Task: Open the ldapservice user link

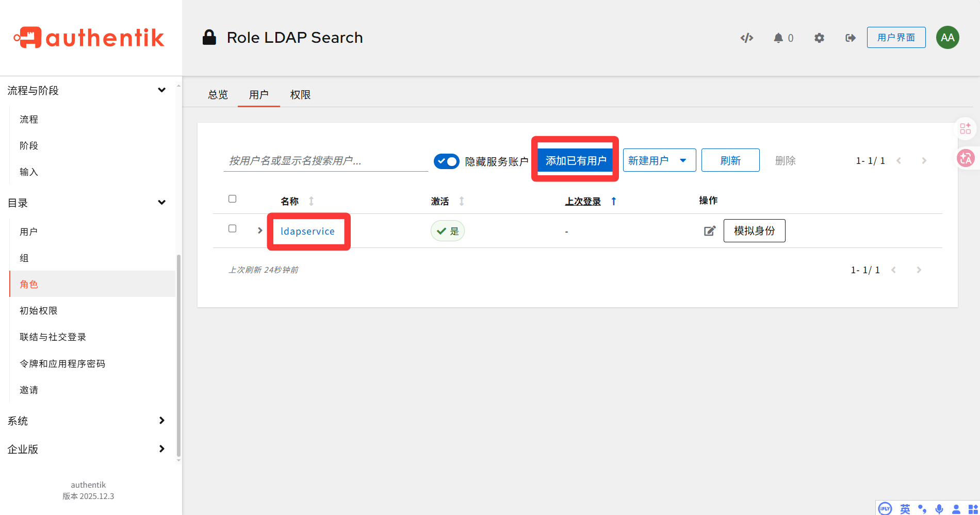Action: tap(307, 231)
